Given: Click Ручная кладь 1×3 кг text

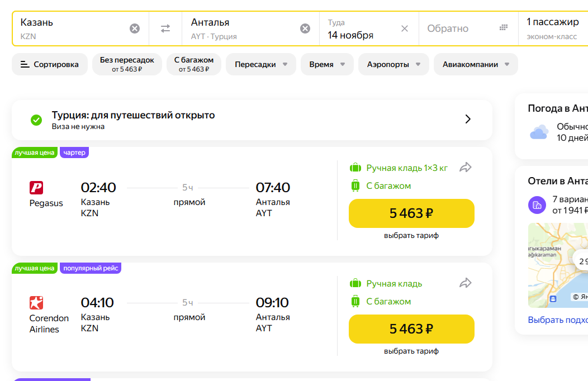Looking at the screenshot, I should point(407,168).
